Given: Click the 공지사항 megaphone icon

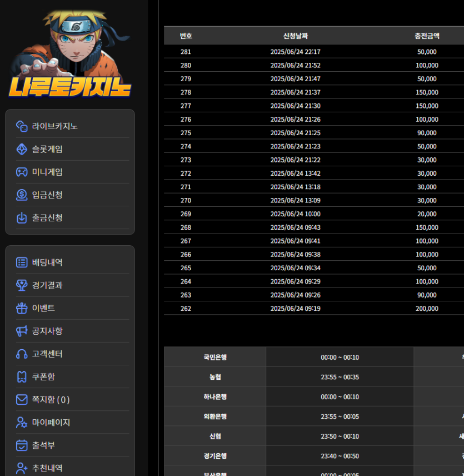Looking at the screenshot, I should pyautogui.click(x=22, y=331).
